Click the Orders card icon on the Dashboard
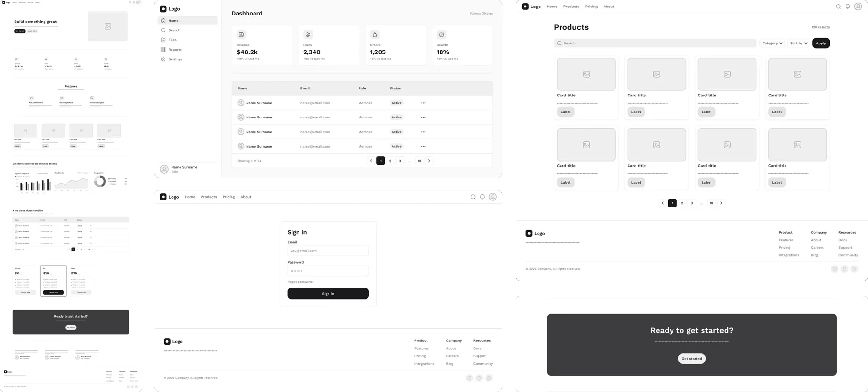 374,35
